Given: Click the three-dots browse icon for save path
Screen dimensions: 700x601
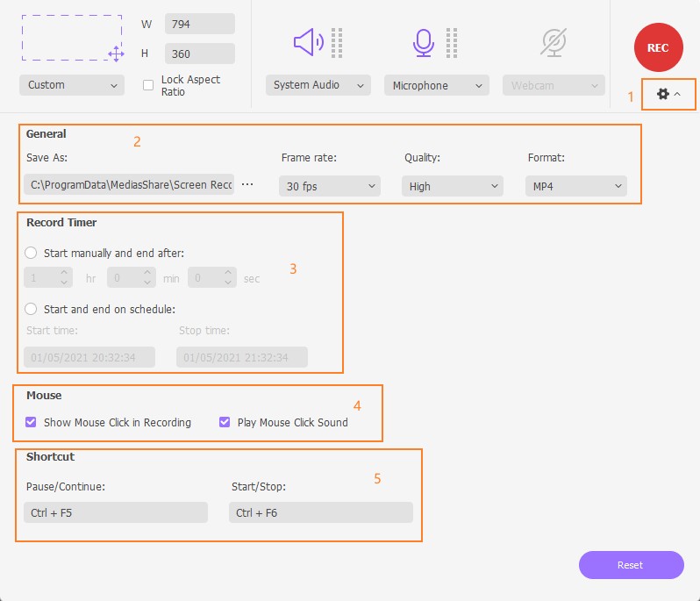Looking at the screenshot, I should (247, 185).
